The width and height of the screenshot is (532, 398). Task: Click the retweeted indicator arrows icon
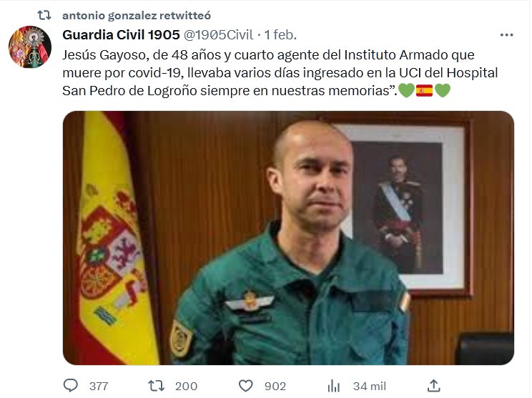tap(44, 15)
